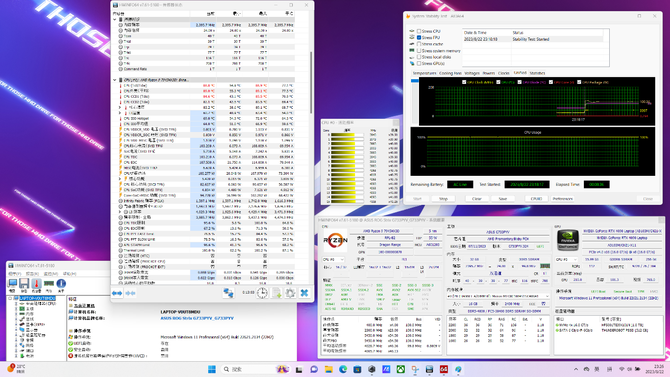Image resolution: width=670 pixels, height=377 pixels.
Task: Reset min/max with the clock icon
Action: click(x=262, y=293)
